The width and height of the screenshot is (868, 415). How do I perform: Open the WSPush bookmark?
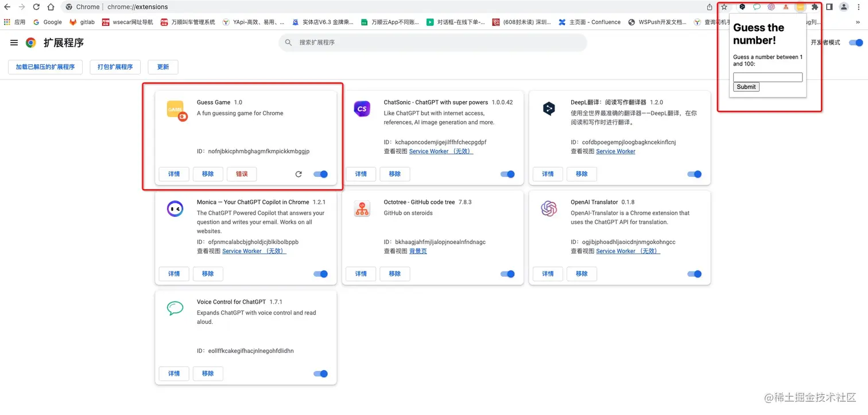coord(657,22)
